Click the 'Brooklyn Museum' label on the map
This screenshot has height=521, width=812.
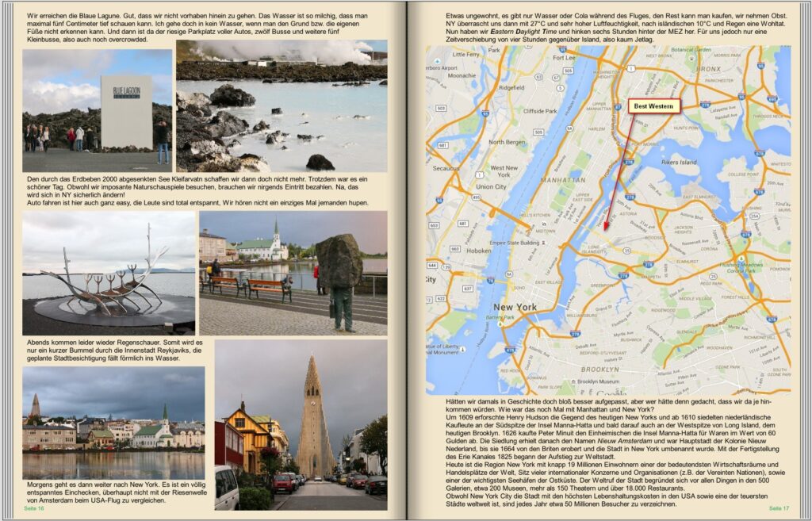[x=599, y=381]
